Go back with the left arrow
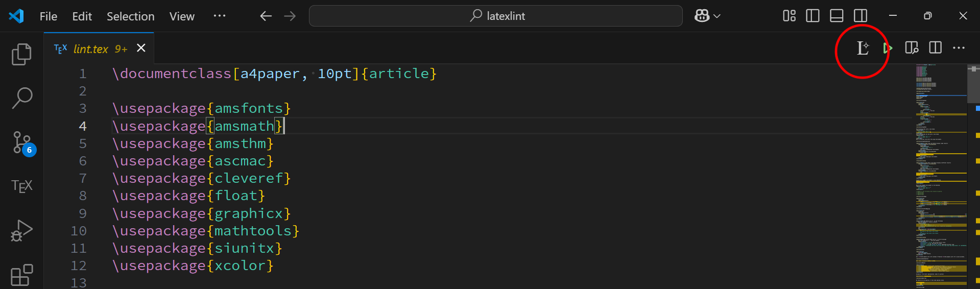980x289 pixels. [x=266, y=16]
